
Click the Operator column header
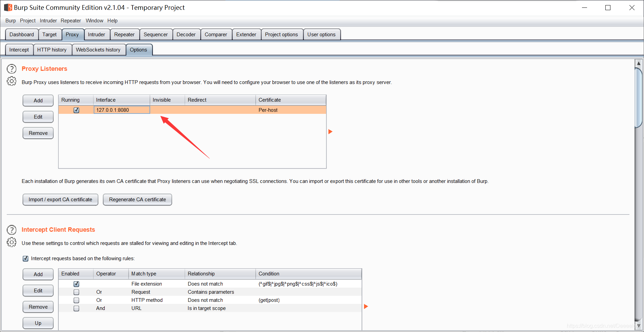[x=111, y=274]
